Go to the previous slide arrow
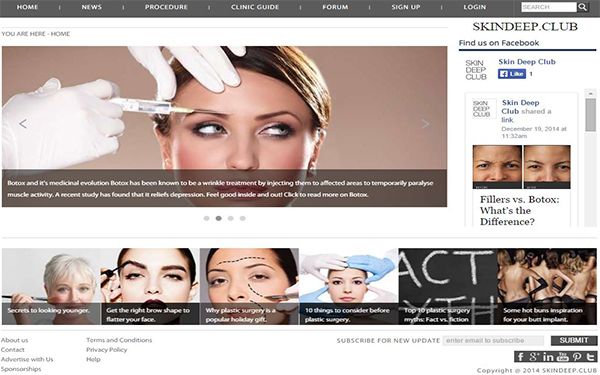 coord(23,124)
